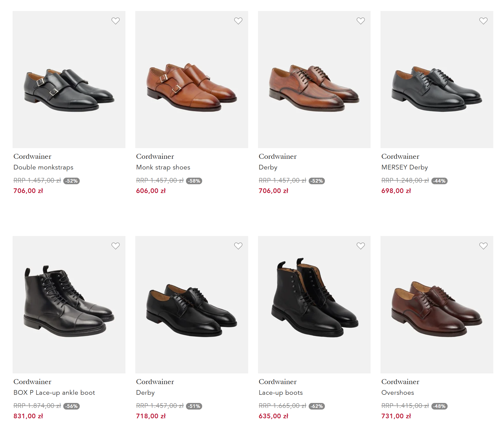Open the Overshoes product title link

coord(398,393)
